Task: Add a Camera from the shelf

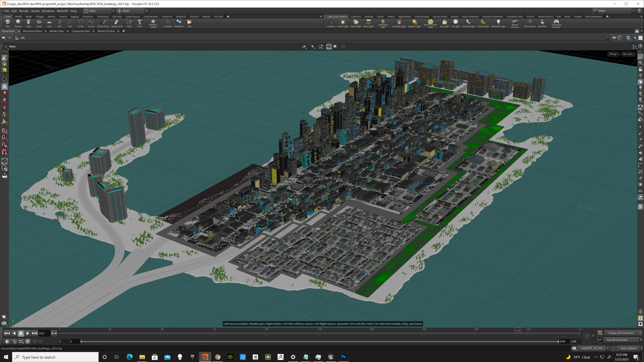Action: click(x=331, y=23)
